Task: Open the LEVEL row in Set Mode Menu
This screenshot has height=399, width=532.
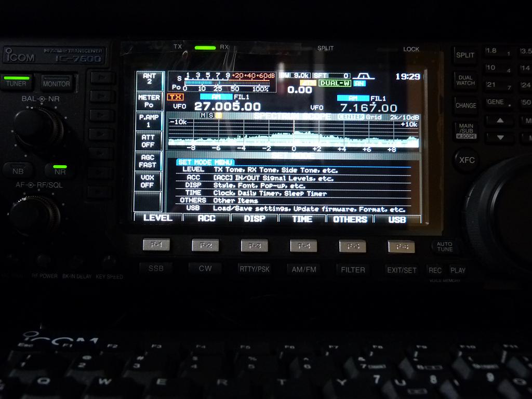Action: click(294, 170)
